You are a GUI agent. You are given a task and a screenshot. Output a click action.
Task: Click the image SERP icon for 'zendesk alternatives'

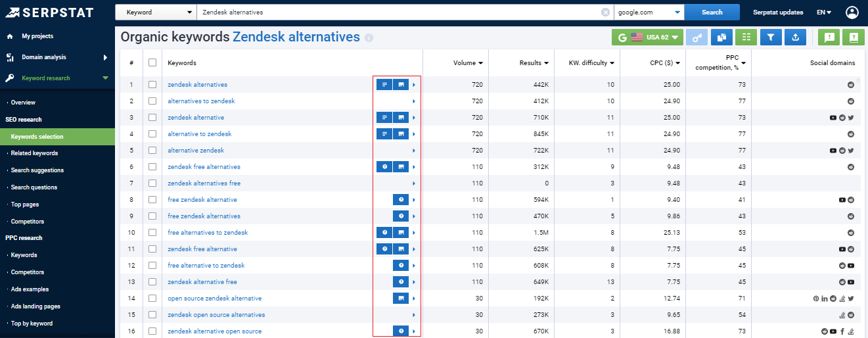[x=401, y=85]
